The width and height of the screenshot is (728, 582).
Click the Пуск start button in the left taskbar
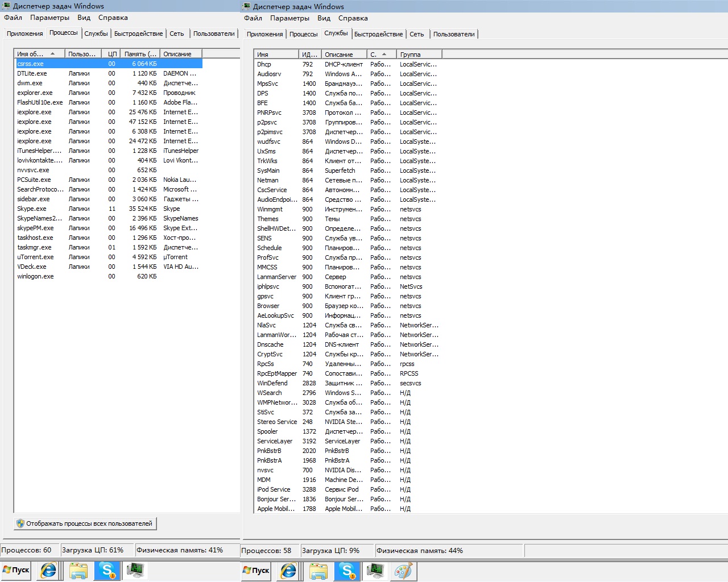point(16,570)
